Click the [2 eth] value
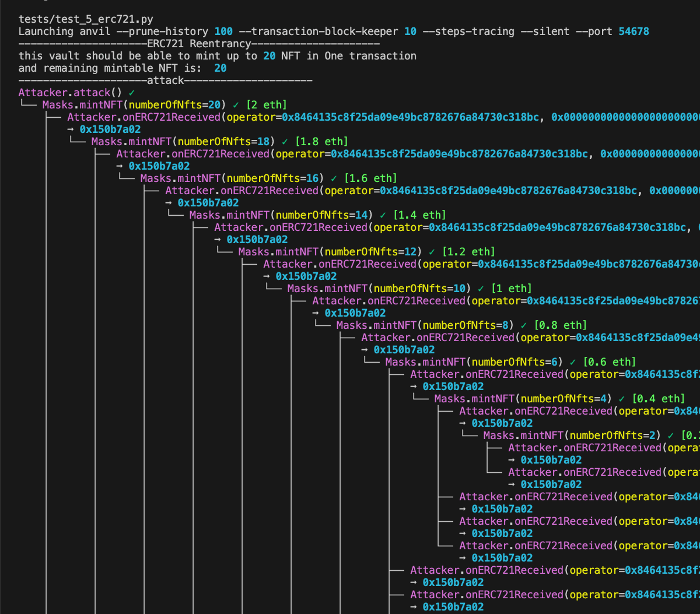Viewport: 700px width, 614px height. (x=266, y=105)
